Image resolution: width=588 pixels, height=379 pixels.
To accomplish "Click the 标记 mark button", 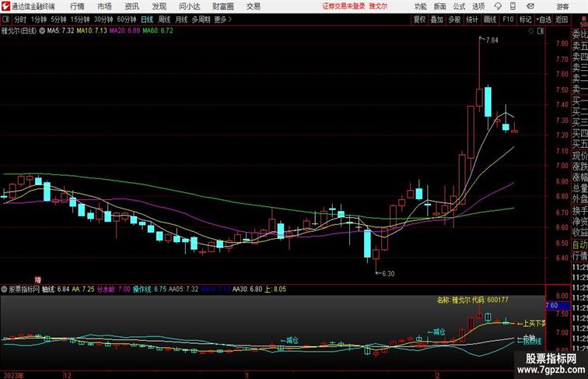I will click(525, 19).
